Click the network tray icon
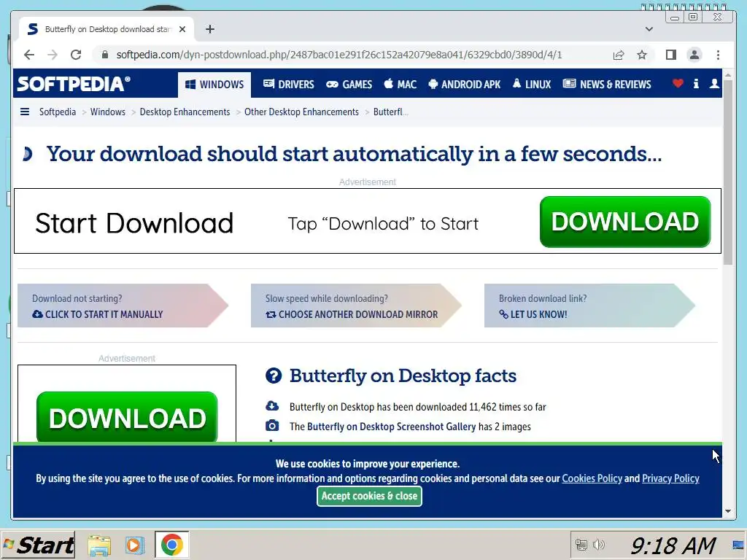The image size is (747, 560). [x=581, y=545]
